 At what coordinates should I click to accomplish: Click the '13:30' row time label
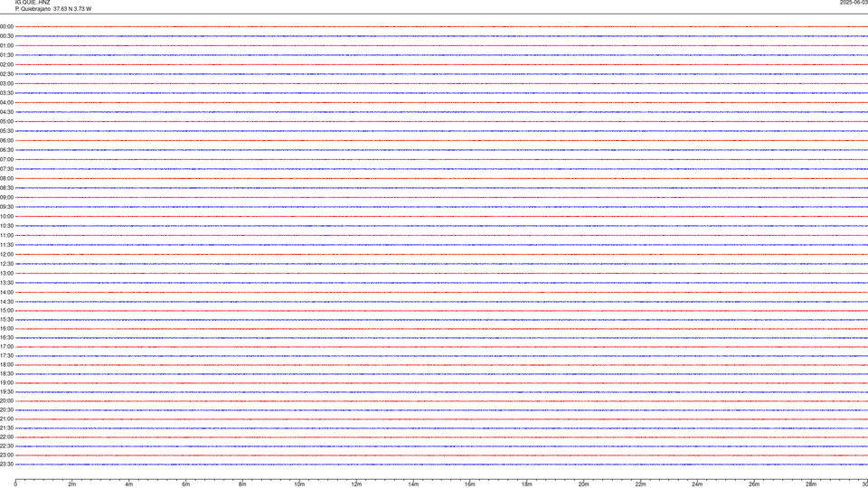(x=6, y=283)
